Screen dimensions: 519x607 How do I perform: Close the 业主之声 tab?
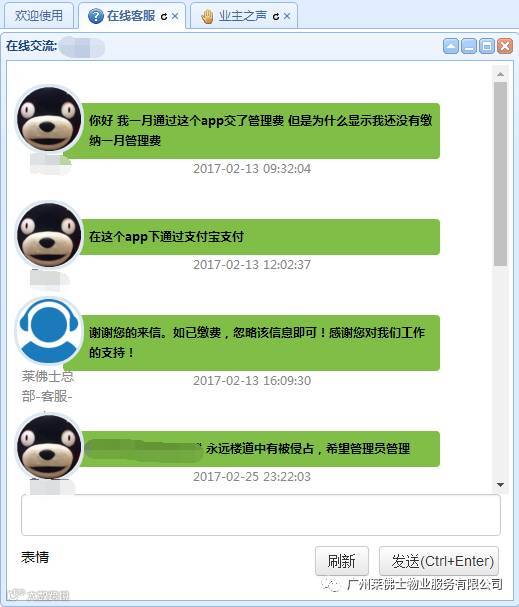click(287, 16)
